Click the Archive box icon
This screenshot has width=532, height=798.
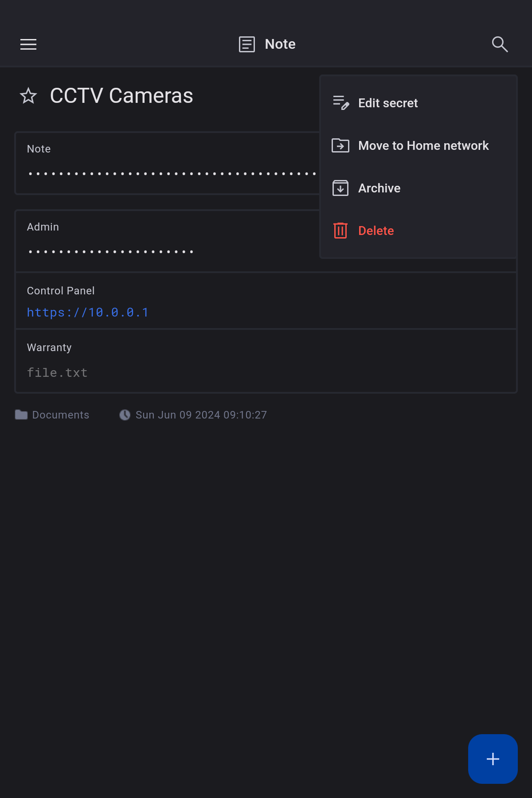[340, 188]
